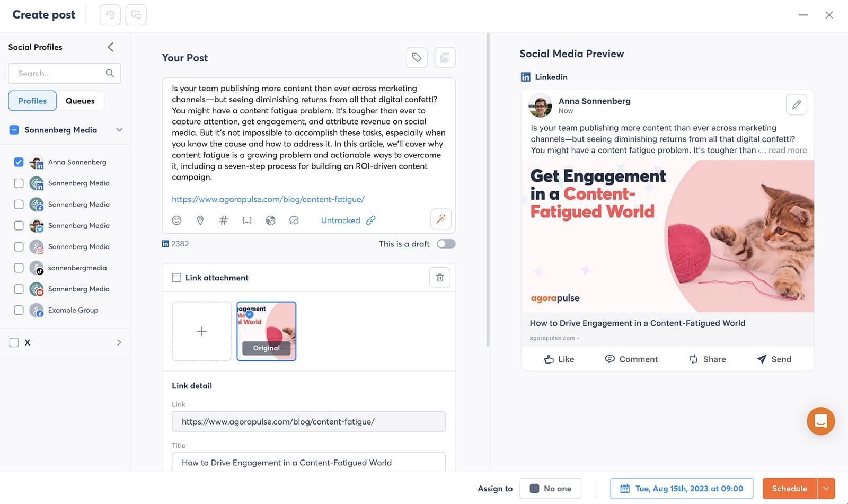
Task: Add a new image with the plus tile
Action: [x=202, y=331]
